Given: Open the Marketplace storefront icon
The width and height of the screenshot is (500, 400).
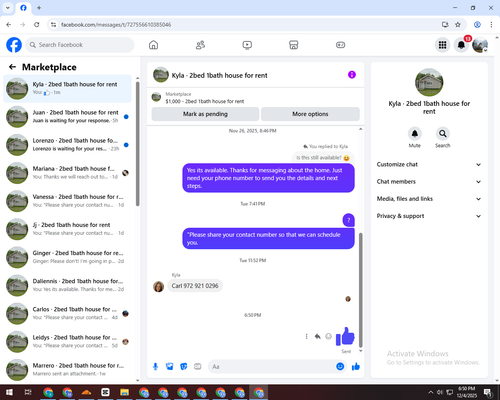Looking at the screenshot, I should (294, 45).
